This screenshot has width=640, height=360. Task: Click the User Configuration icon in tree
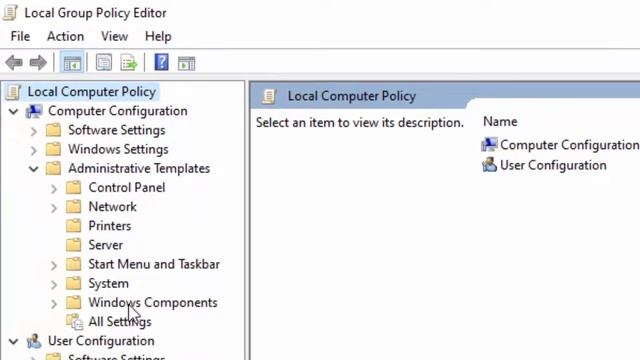(34, 341)
